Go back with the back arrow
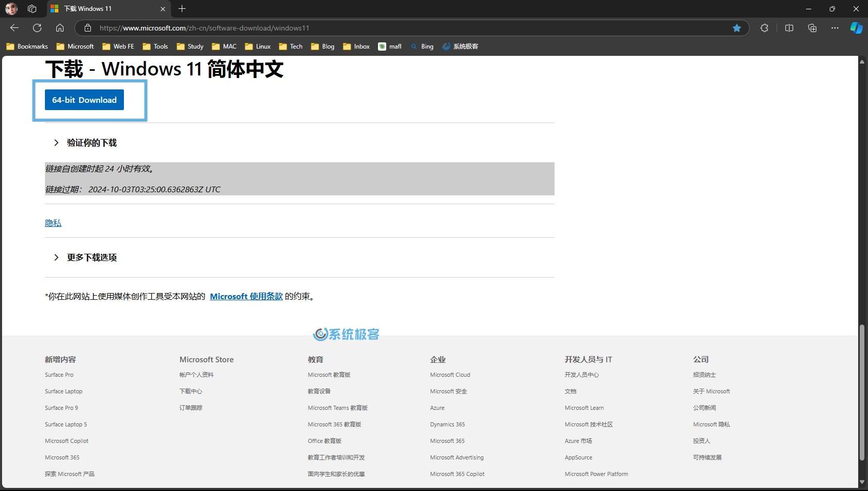 [x=14, y=28]
